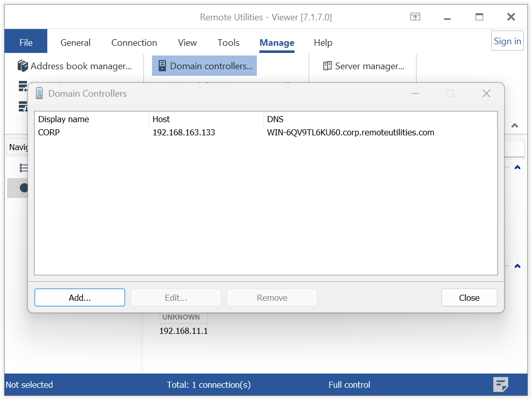This screenshot has width=532, height=400.
Task: Click the notes icon in status bar
Action: [500, 385]
